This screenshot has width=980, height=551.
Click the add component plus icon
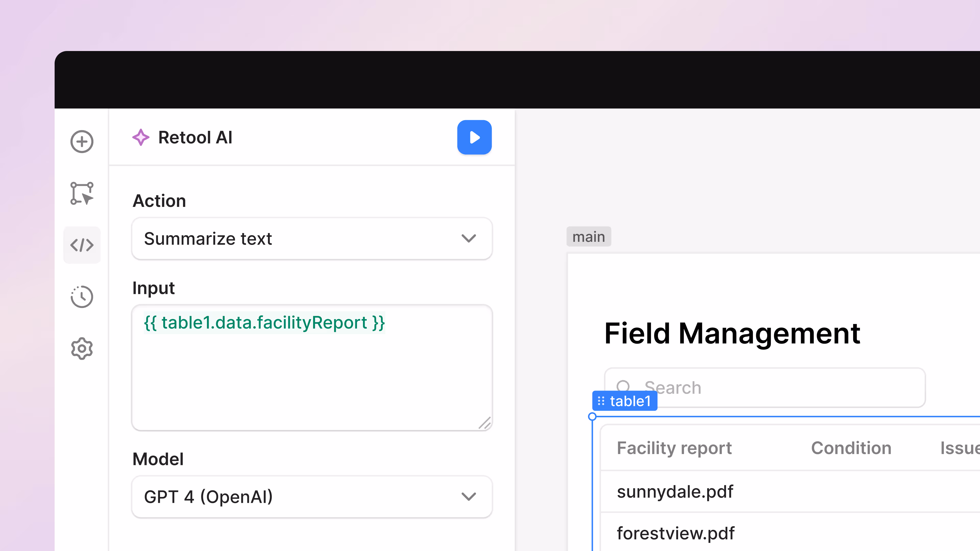82,142
